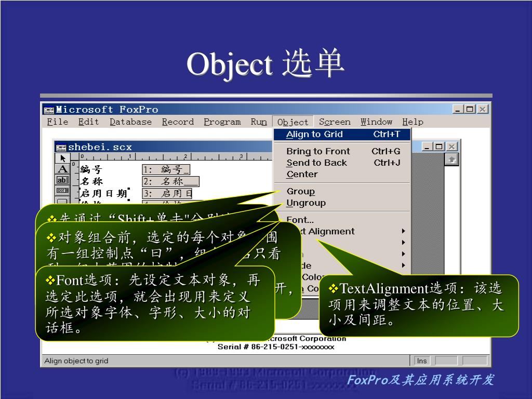Open the File menu
The height and width of the screenshot is (399, 532).
coord(57,122)
